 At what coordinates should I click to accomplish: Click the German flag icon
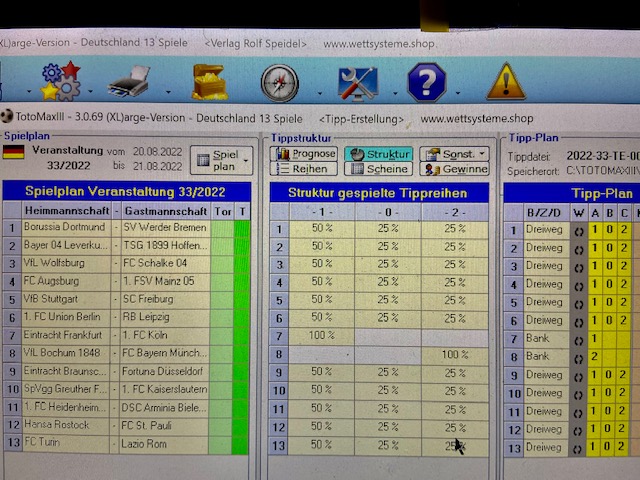click(13, 152)
